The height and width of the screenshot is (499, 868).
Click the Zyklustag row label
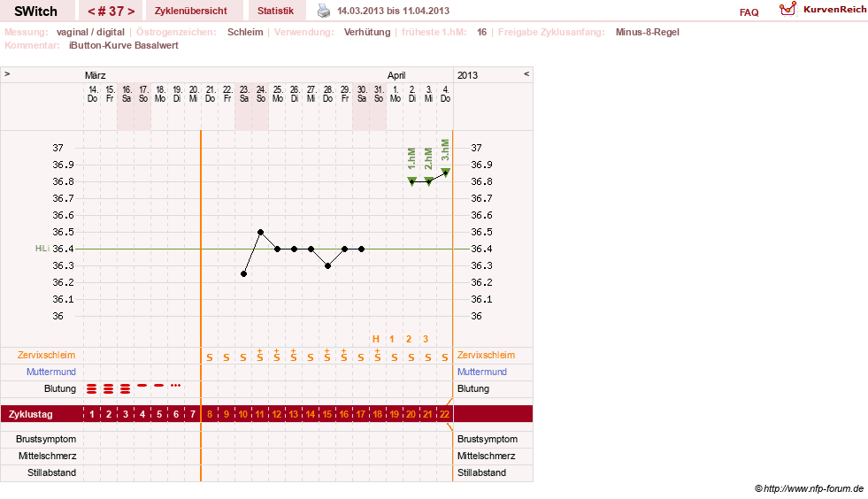pyautogui.click(x=31, y=414)
